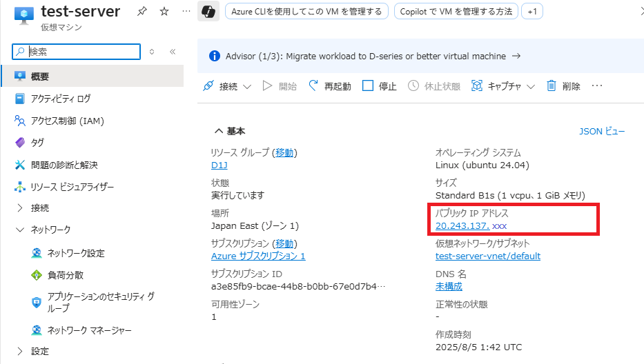
Task: Stop the VM with 停止
Action: tap(380, 86)
